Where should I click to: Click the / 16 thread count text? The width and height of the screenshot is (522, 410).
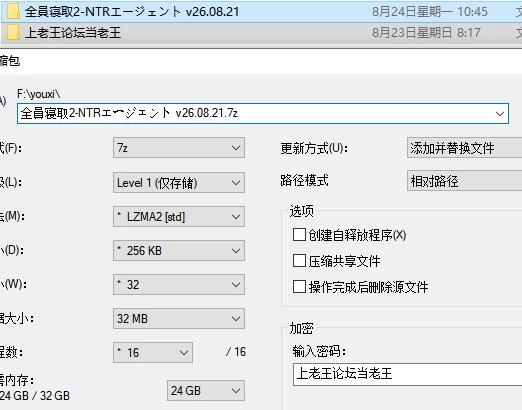click(x=236, y=352)
